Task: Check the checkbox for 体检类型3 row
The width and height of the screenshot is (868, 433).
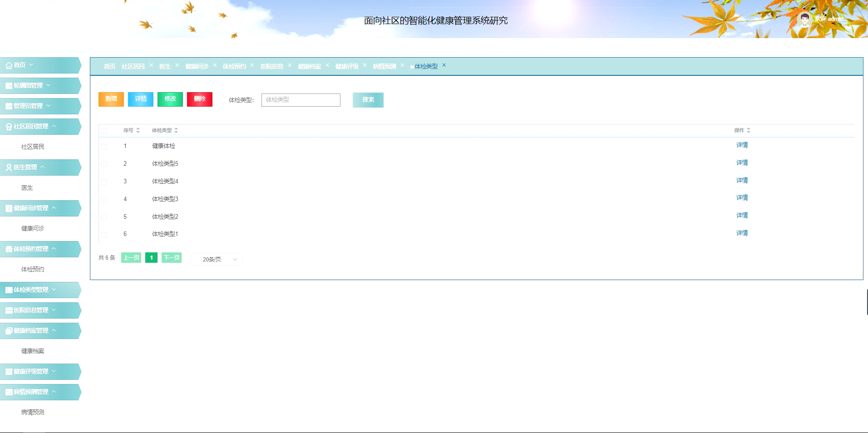Action: coord(104,199)
